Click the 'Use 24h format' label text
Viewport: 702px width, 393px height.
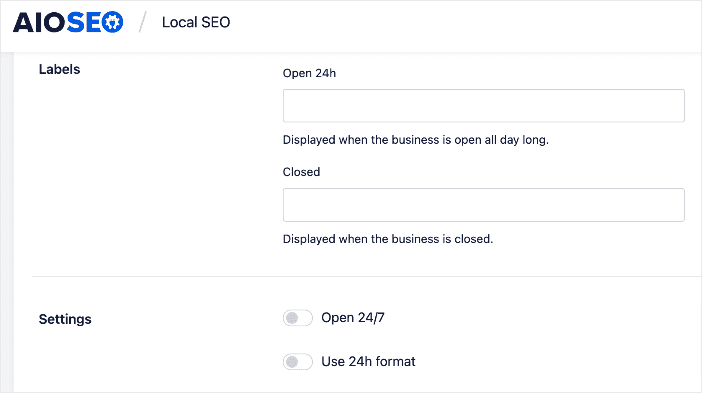pyautogui.click(x=368, y=362)
